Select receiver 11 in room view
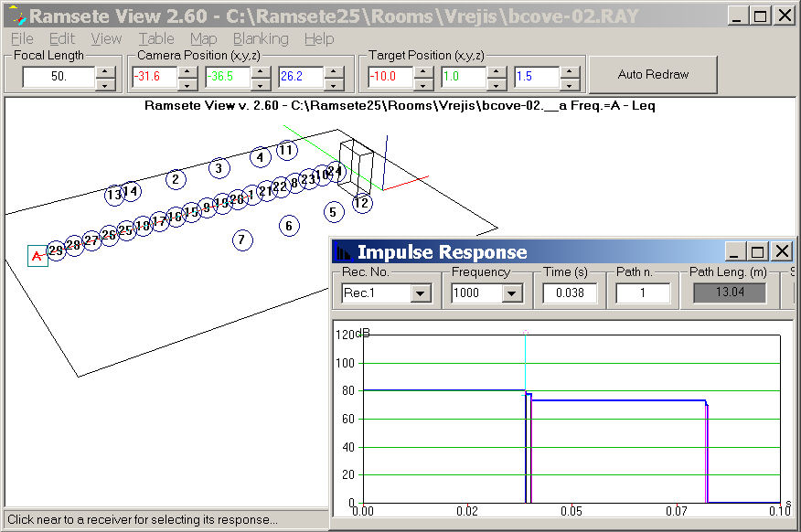 (286, 150)
